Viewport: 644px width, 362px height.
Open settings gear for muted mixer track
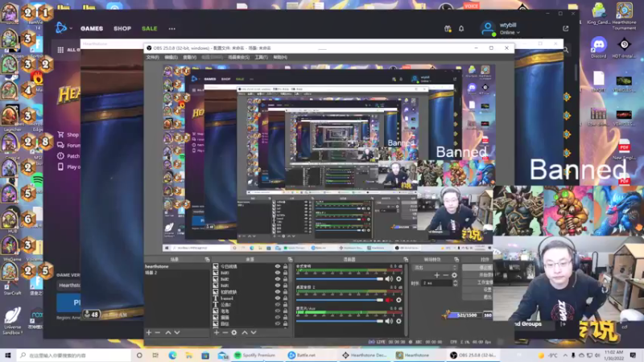tap(398, 300)
